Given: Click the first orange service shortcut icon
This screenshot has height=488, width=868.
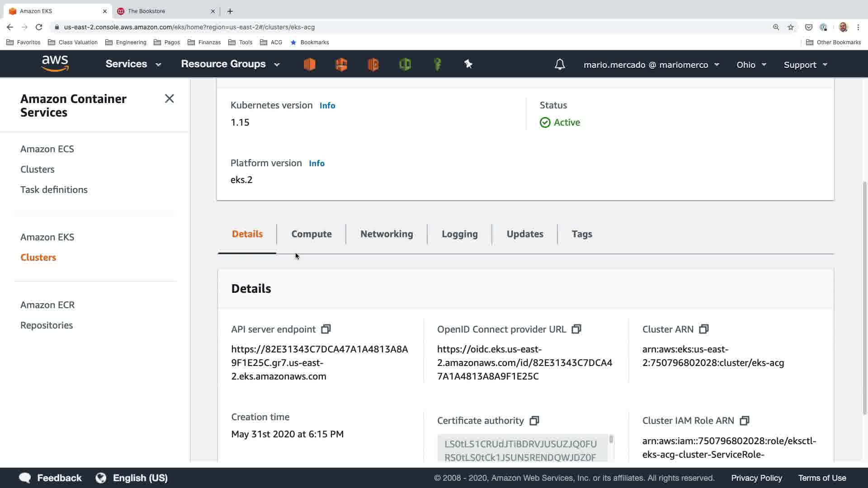Looking at the screenshot, I should coord(310,64).
